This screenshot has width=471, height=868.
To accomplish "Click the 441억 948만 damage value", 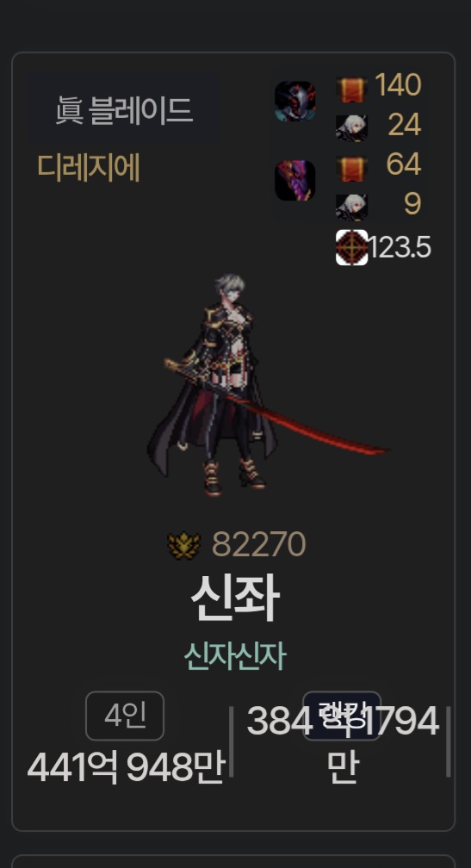I will click(126, 767).
